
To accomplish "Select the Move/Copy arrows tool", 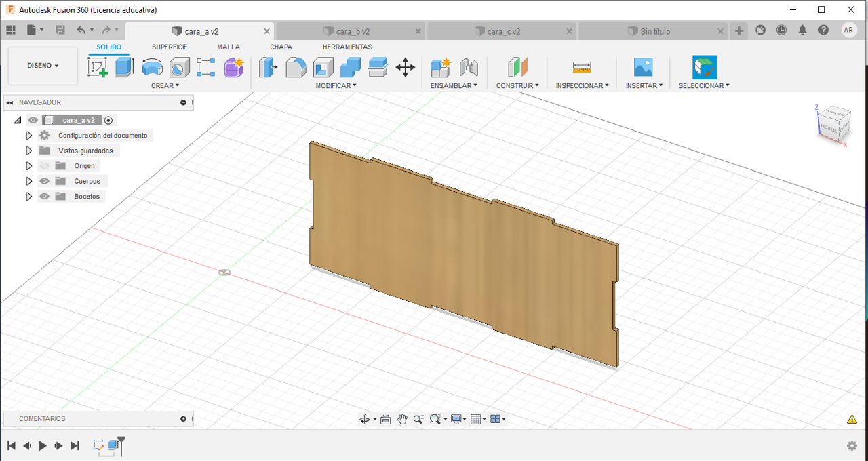I will (x=405, y=67).
